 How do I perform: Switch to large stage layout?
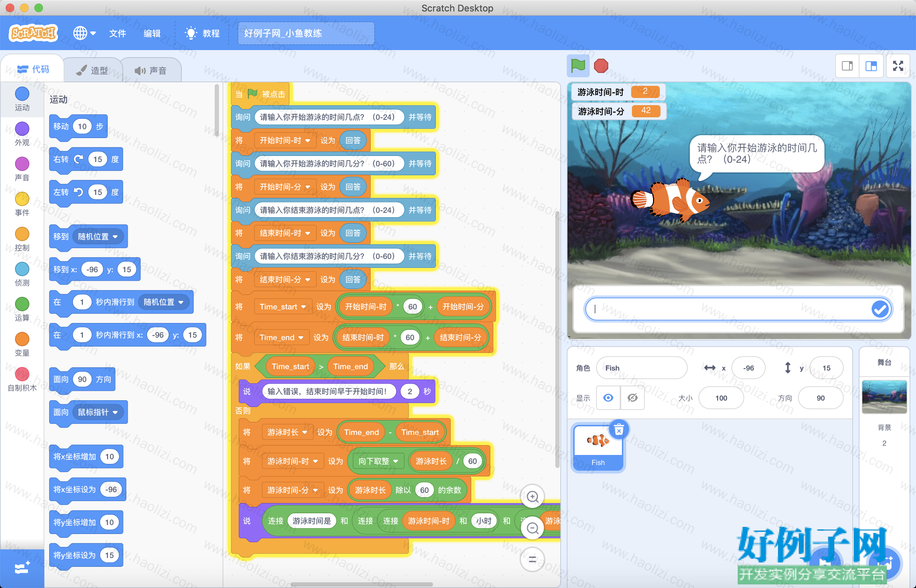(x=871, y=66)
